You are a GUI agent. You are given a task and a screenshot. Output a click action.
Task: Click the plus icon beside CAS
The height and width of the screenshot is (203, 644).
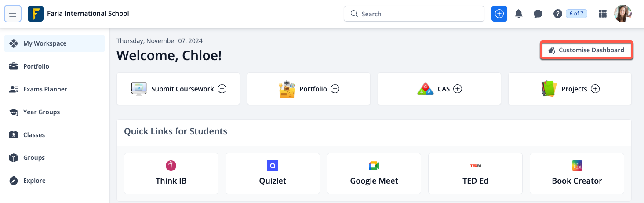click(x=458, y=89)
